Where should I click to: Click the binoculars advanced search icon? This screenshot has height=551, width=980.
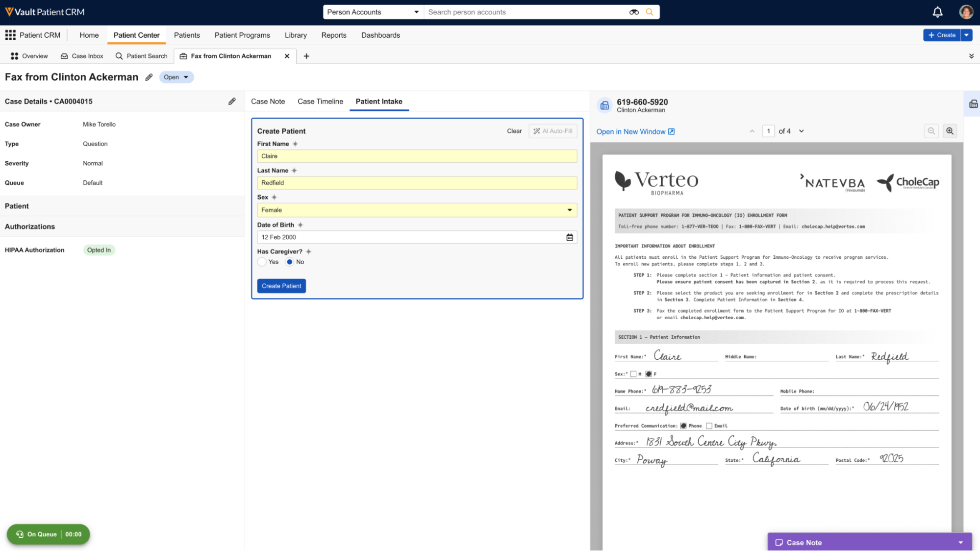(x=634, y=12)
